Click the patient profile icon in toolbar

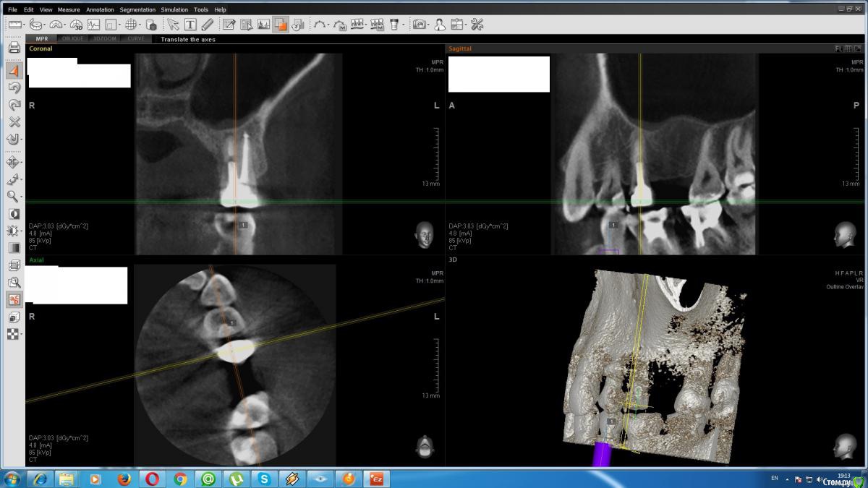(x=440, y=25)
